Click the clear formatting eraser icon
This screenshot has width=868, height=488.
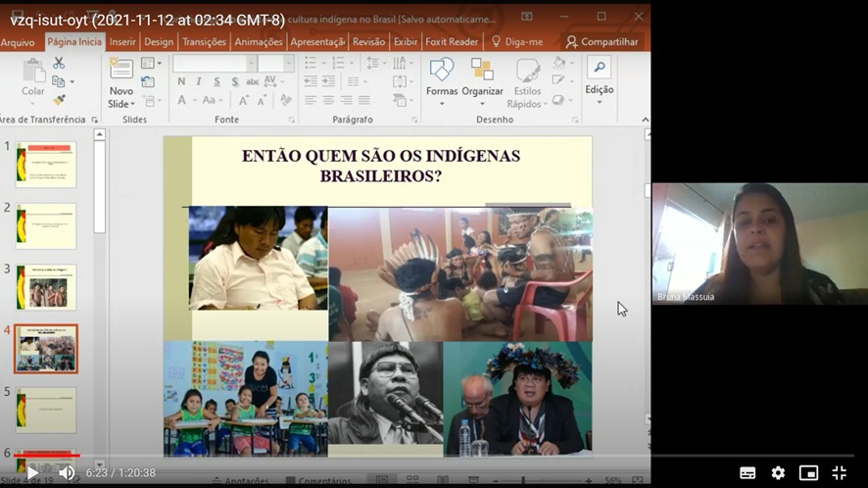(285, 100)
